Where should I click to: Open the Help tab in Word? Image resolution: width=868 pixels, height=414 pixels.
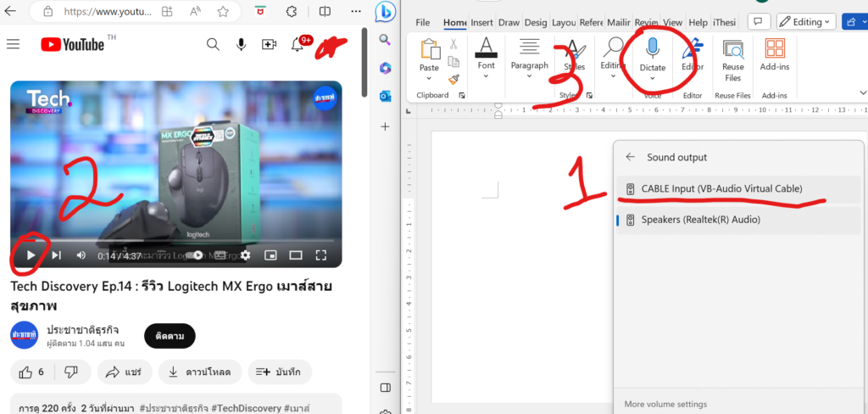click(x=698, y=22)
